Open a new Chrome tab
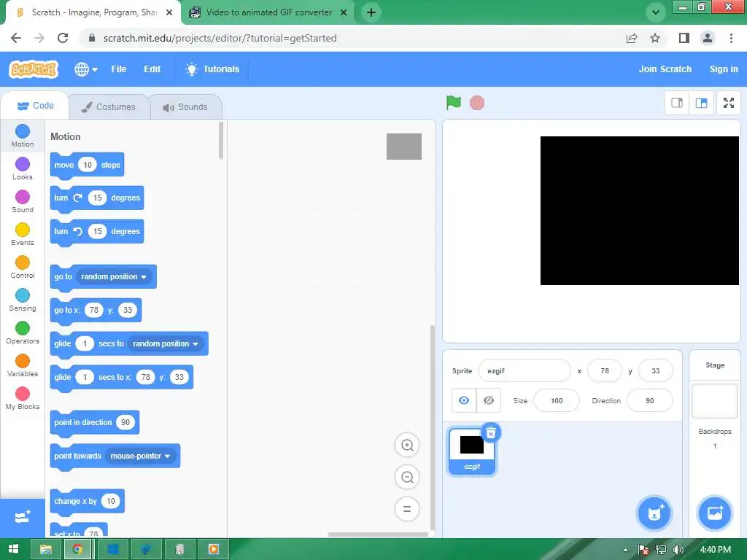This screenshot has width=747, height=560. (371, 12)
